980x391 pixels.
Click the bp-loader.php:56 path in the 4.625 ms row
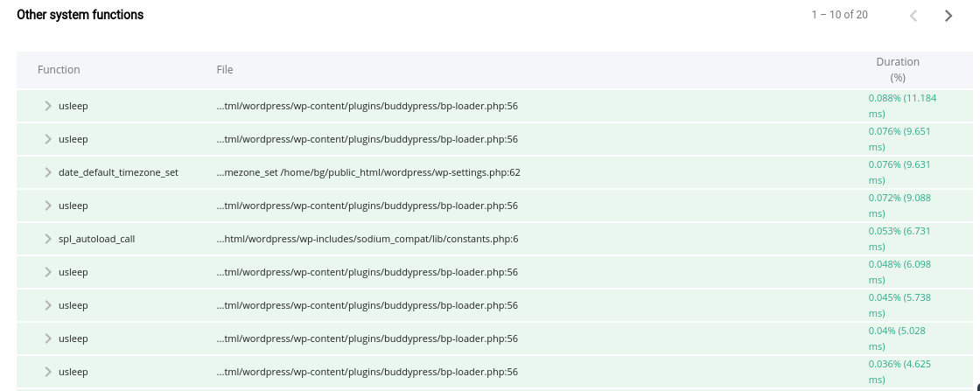(x=367, y=372)
